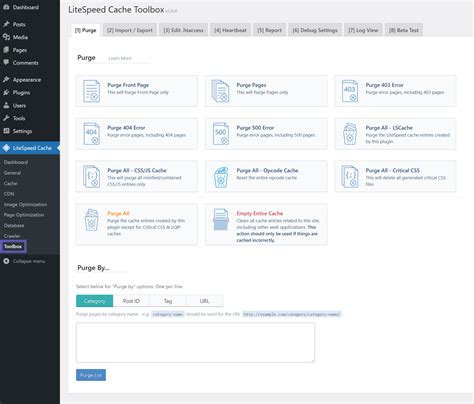The height and width of the screenshot is (404, 474).
Task: Open the Database submenu item
Action: point(14,225)
